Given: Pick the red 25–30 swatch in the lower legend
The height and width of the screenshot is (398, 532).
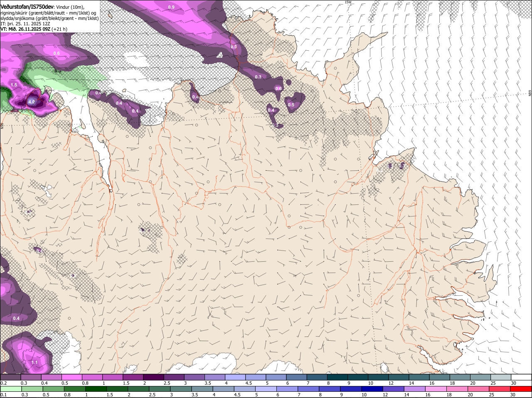Looking at the screenshot, I should coord(500,389).
